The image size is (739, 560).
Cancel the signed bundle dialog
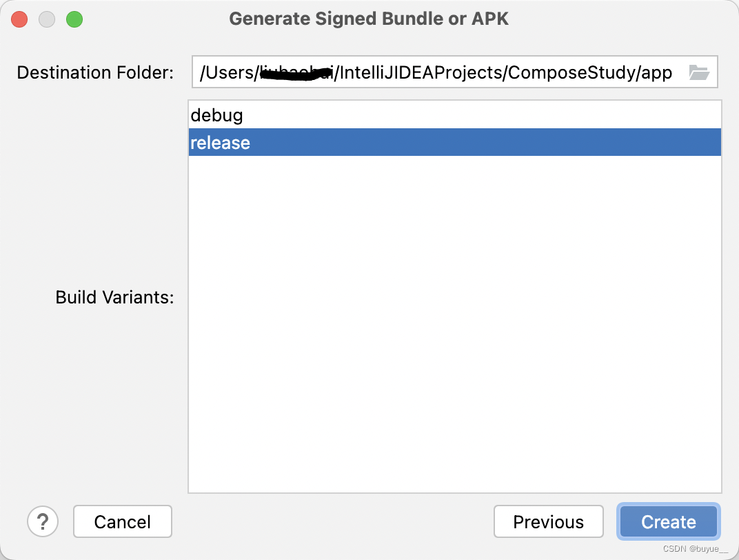[122, 521]
